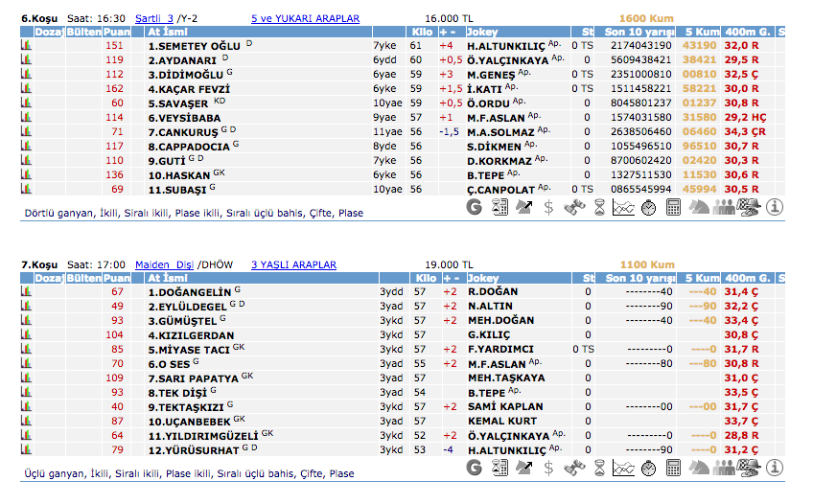Click jockey H.ALTUNKILIÇ in race 6 first row

pyautogui.click(x=505, y=45)
